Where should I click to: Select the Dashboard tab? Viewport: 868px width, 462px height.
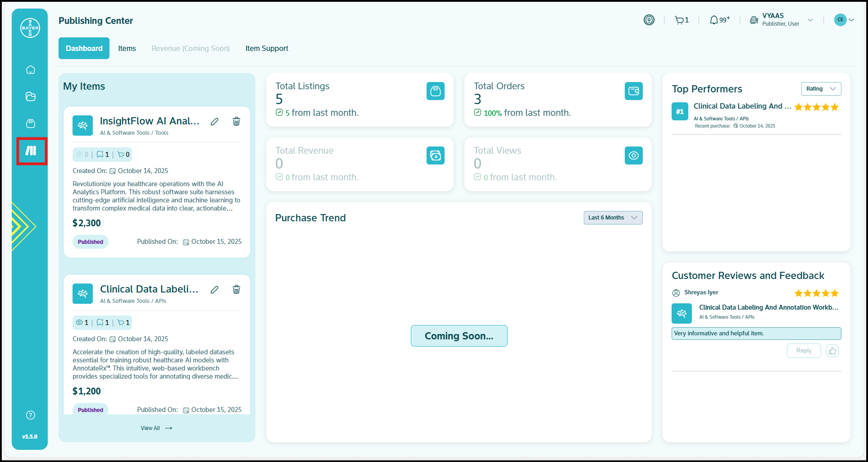pyautogui.click(x=84, y=48)
